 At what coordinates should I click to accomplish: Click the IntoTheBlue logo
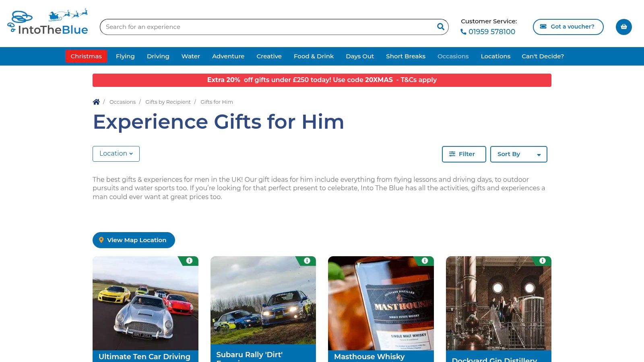pos(48,23)
